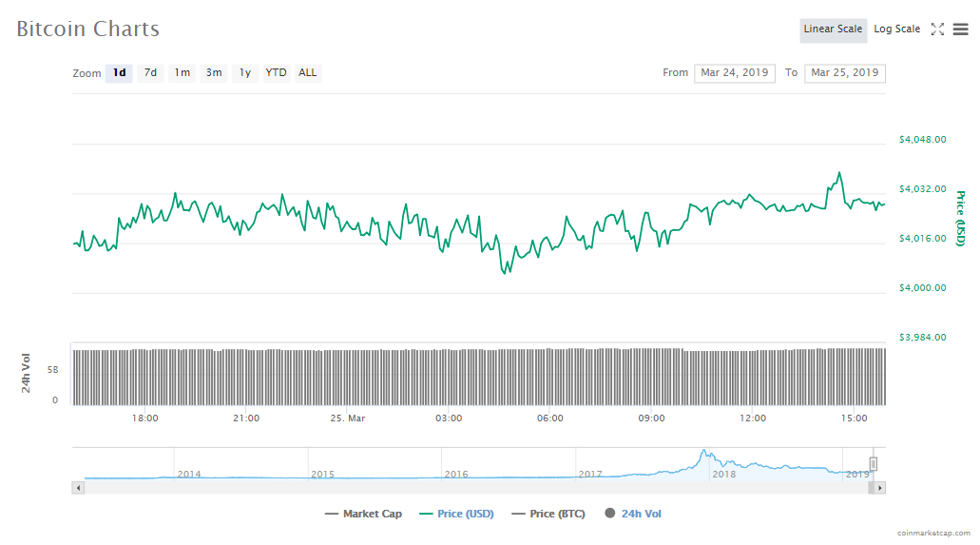
Task: Grab the navigator range handle near 2019
Action: [874, 464]
